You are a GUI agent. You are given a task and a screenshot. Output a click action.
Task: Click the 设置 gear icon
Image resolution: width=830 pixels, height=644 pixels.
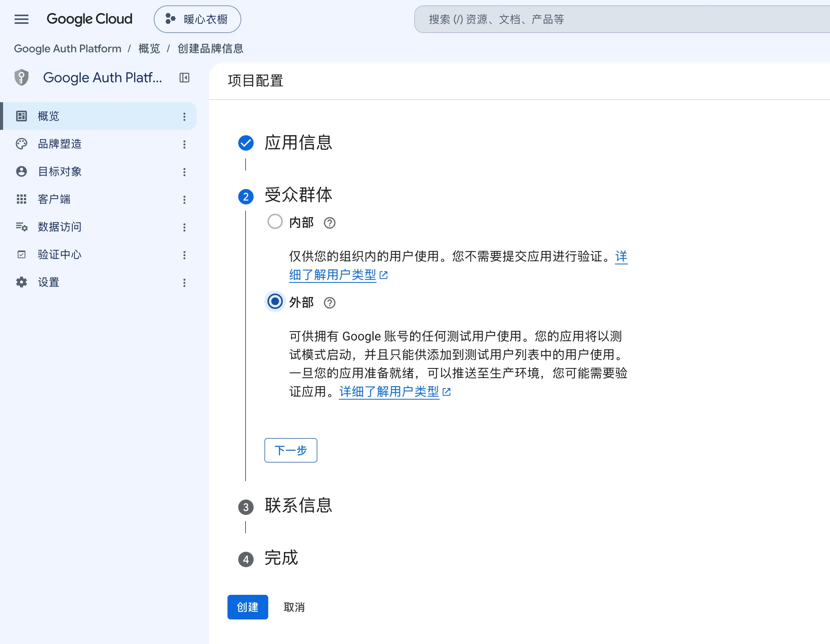[x=22, y=282]
